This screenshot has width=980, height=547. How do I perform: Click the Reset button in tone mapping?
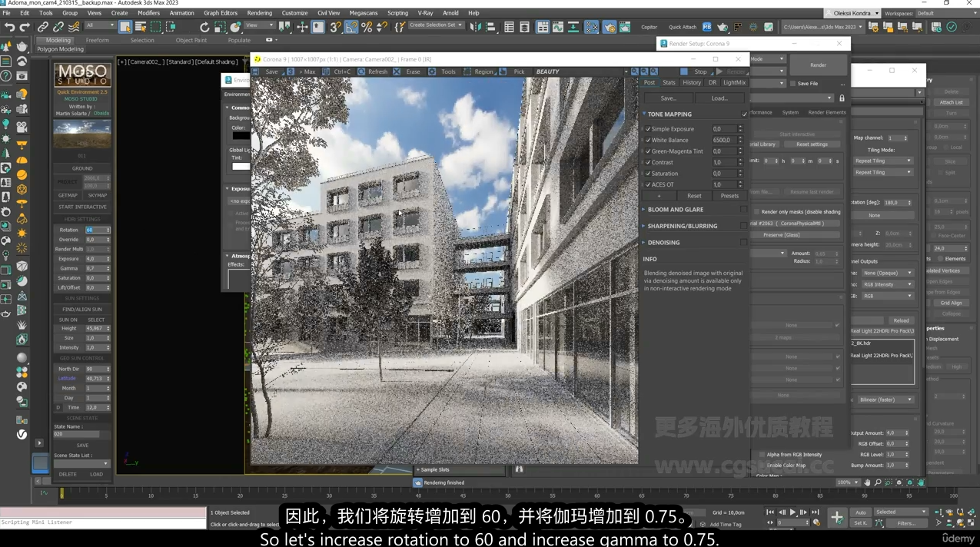click(694, 196)
